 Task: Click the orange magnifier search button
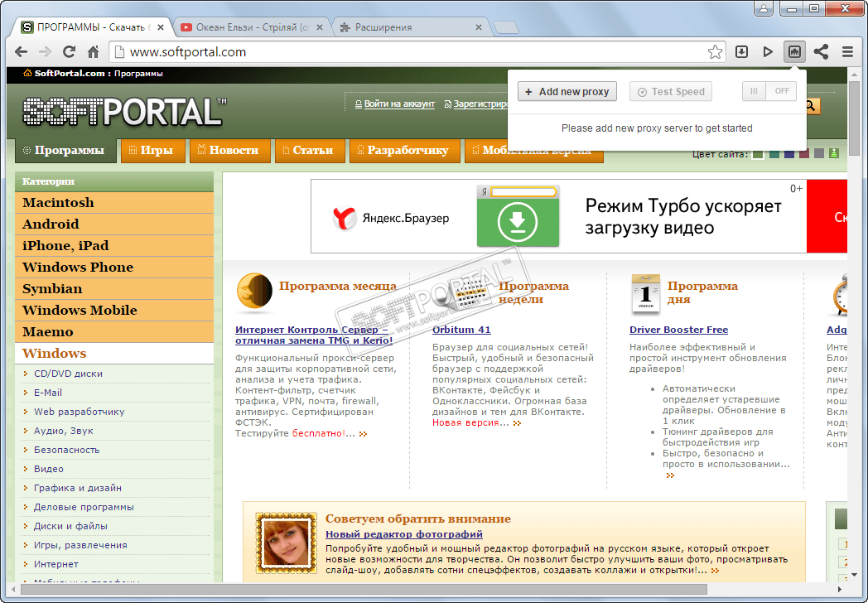point(811,106)
